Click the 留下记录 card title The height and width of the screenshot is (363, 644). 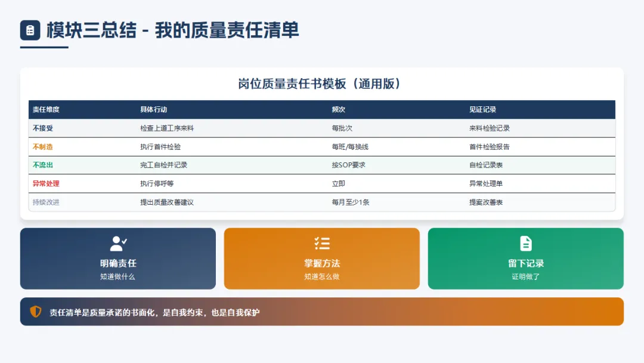(x=526, y=263)
